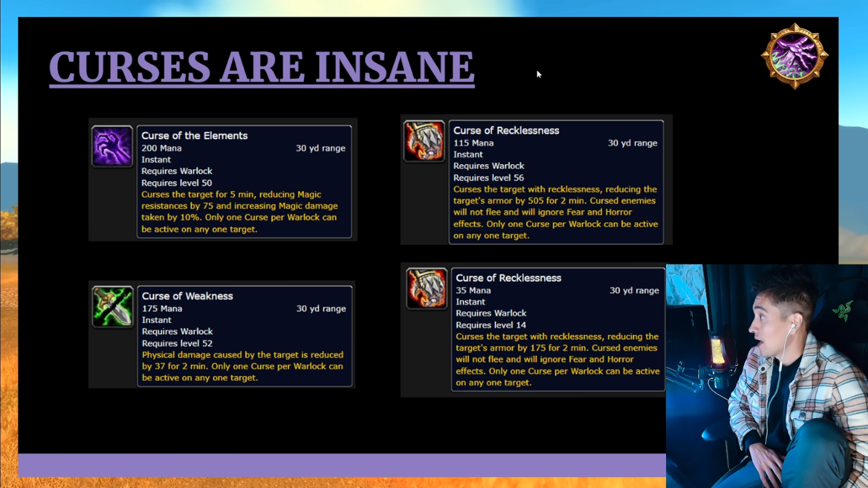This screenshot has width=868, height=488.
Task: Click "Requires level 50" text
Action: [x=176, y=183]
